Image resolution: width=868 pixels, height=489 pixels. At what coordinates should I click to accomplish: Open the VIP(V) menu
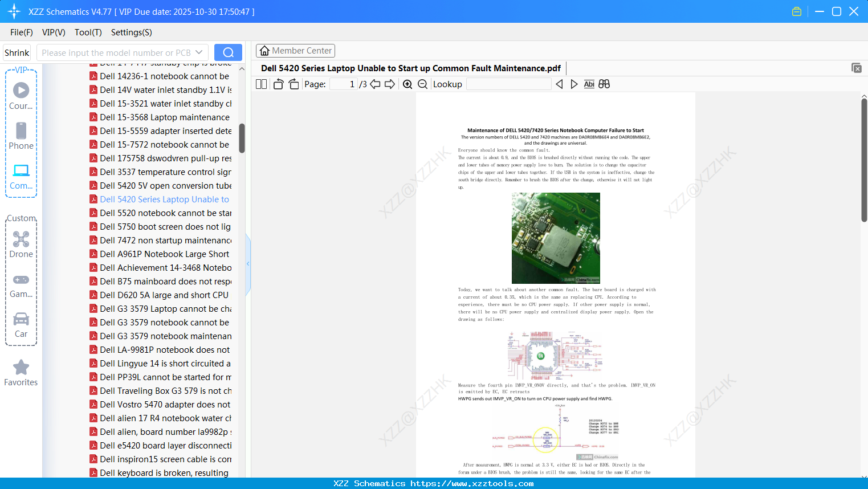coord(54,32)
